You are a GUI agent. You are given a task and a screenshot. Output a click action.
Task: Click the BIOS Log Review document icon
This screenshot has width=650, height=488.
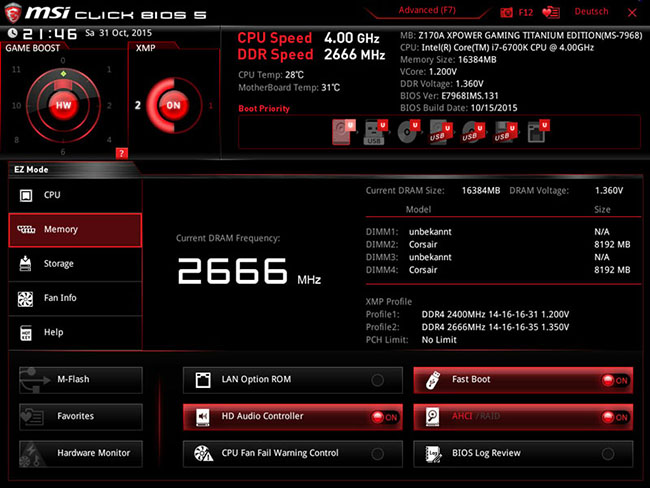pyautogui.click(x=433, y=454)
